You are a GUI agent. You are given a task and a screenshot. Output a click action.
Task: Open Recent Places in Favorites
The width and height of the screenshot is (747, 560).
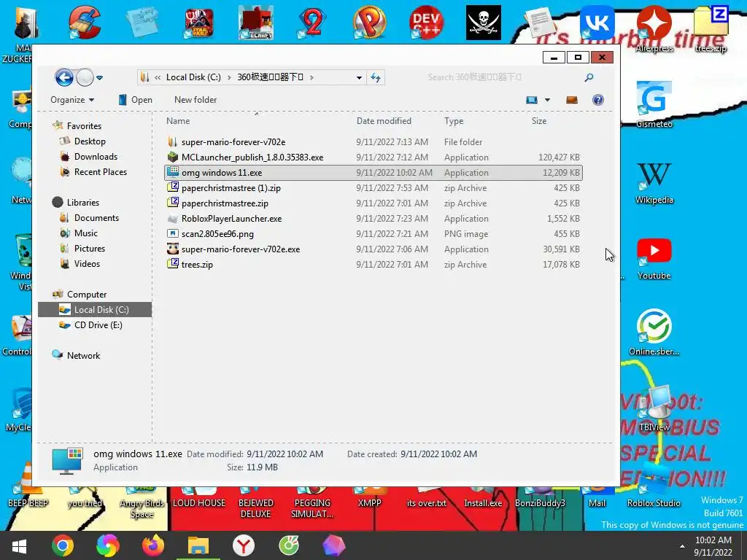tap(100, 171)
